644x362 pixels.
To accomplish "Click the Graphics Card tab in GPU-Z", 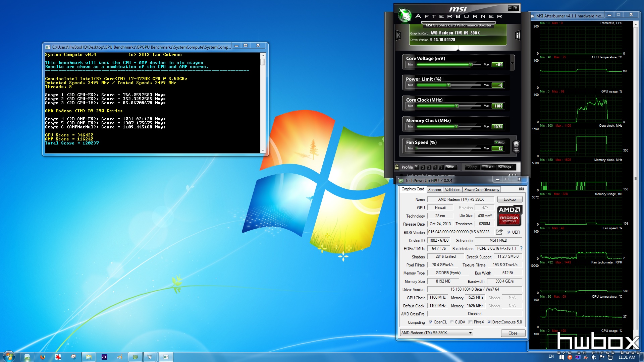I will pos(411,189).
